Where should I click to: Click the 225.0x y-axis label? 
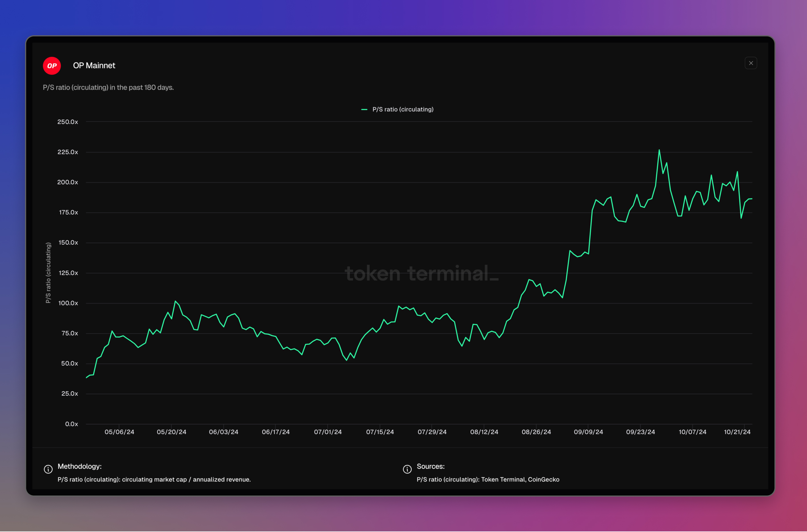(x=67, y=152)
